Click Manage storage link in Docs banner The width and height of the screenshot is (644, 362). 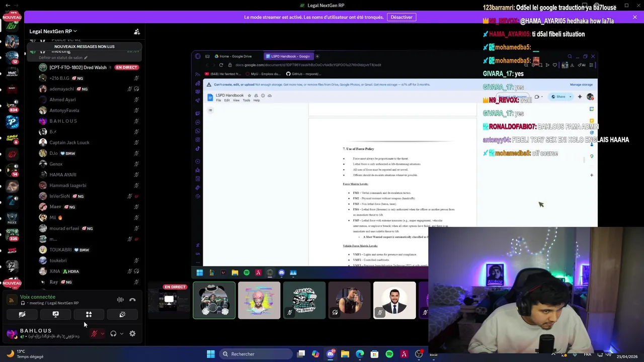[x=581, y=84]
